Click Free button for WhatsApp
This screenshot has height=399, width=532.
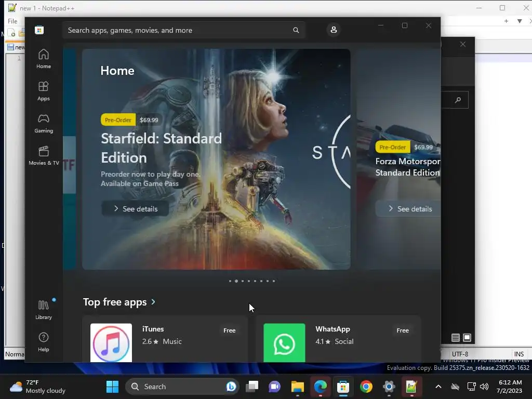coord(403,330)
